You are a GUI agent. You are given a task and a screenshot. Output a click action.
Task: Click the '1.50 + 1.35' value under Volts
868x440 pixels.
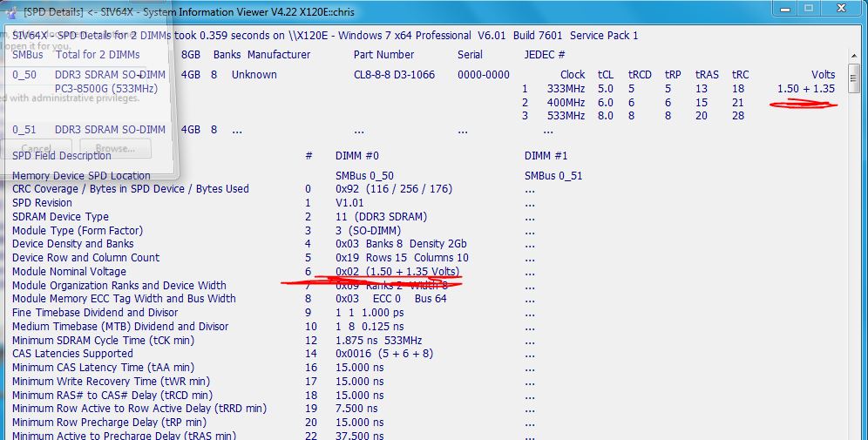[806, 89]
